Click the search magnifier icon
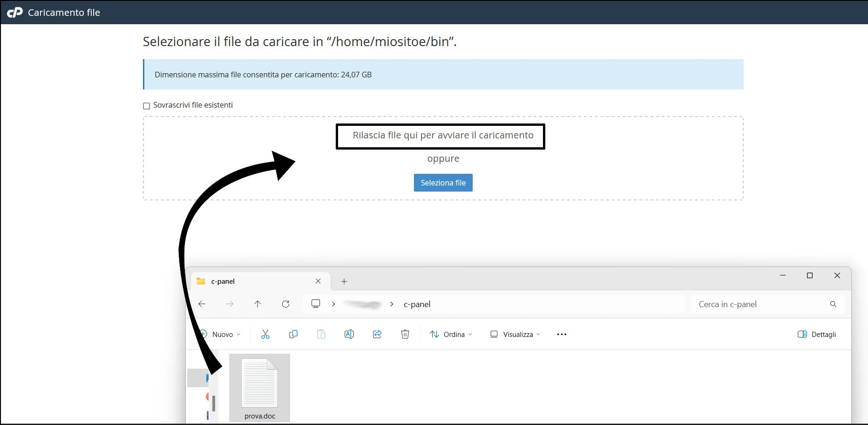 coord(833,304)
